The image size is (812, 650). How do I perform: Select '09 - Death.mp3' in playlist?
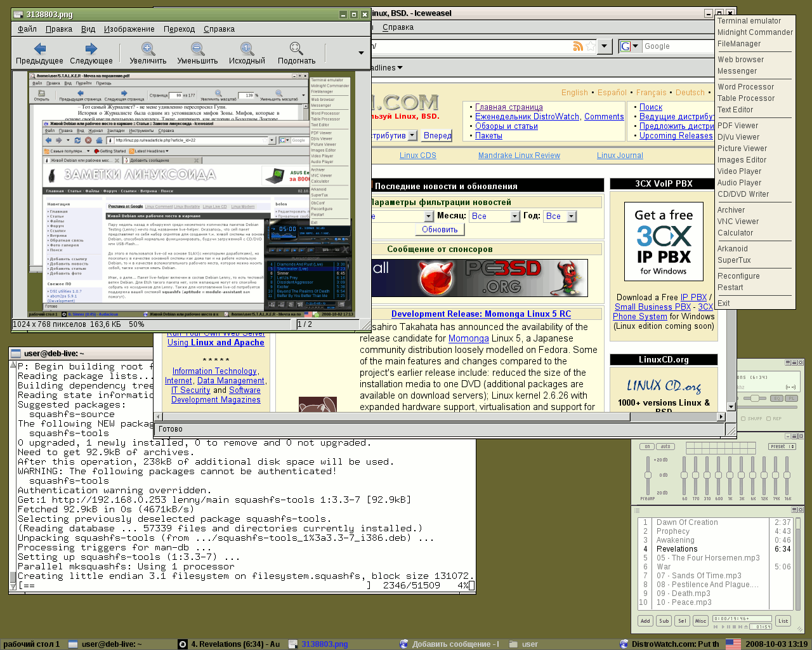(x=683, y=594)
